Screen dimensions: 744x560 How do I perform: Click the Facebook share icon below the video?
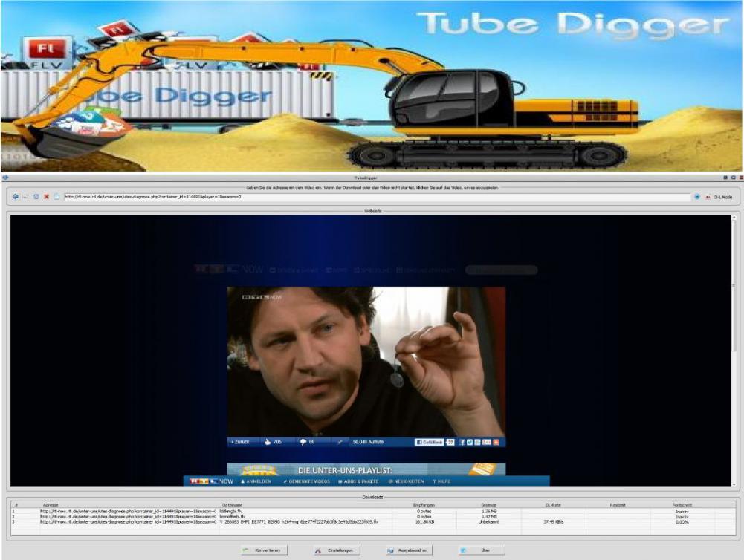[x=462, y=442]
